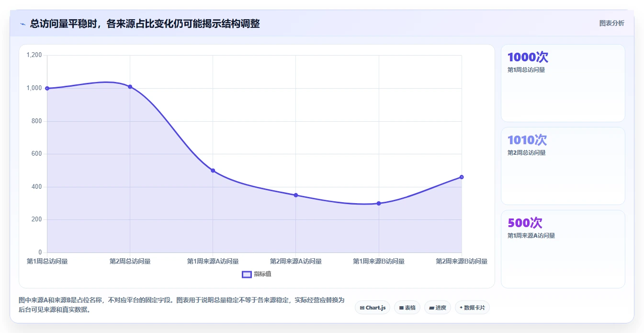Click the 第1周来源A访问量 caption under 500次
This screenshot has height=333, width=644.
point(531,235)
